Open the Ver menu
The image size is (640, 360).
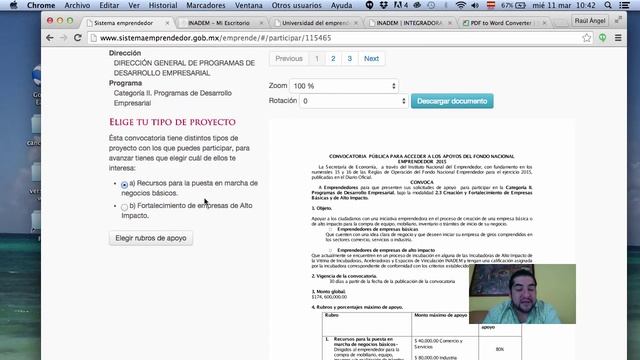coord(134,5)
